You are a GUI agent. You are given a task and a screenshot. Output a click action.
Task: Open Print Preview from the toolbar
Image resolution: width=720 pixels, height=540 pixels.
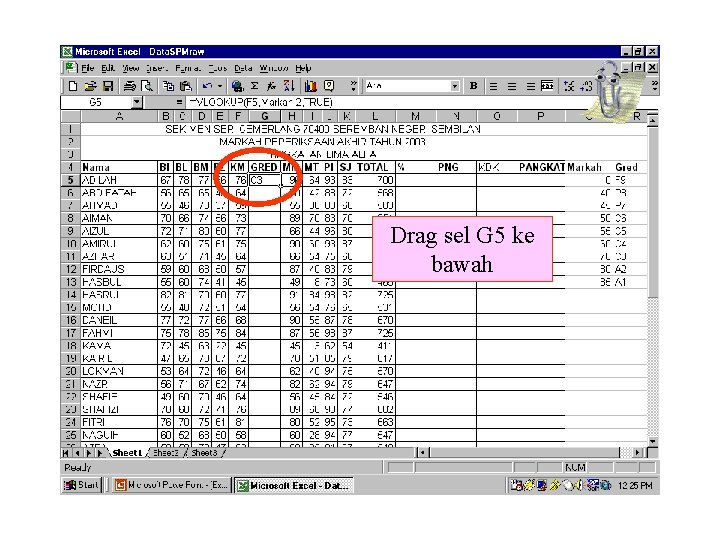[x=147, y=86]
